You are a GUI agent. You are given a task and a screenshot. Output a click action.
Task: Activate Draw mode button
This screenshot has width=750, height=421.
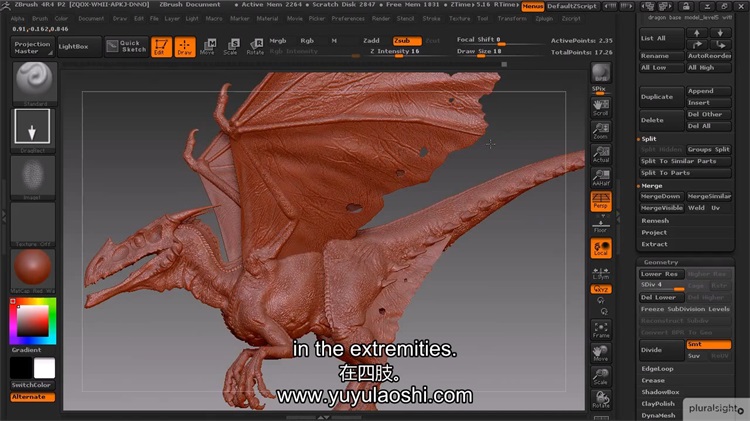pyautogui.click(x=185, y=47)
